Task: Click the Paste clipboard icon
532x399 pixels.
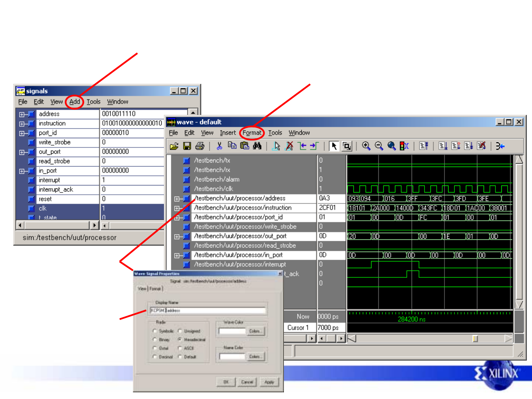Action: coord(244,146)
